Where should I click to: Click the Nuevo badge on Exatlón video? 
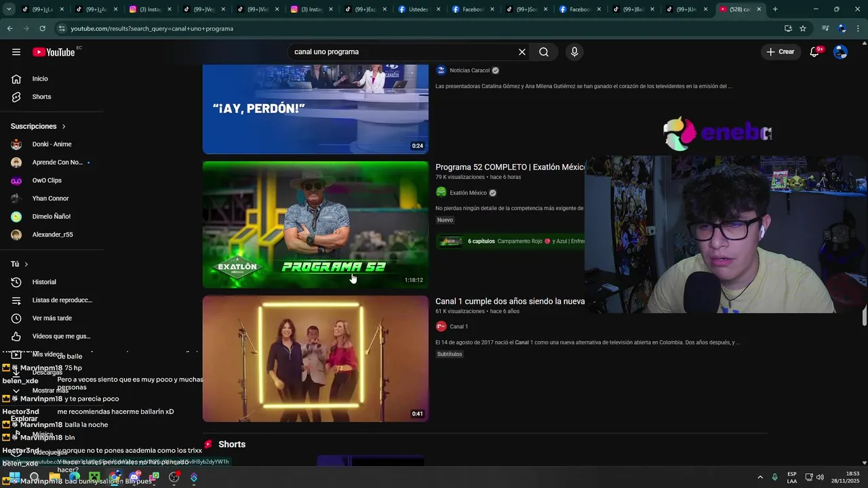[445, 220]
